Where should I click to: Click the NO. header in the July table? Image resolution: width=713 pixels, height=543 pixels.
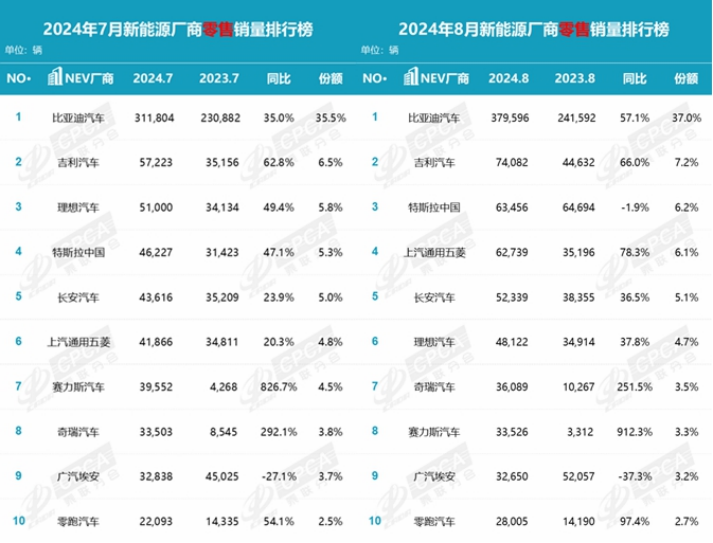(x=19, y=79)
